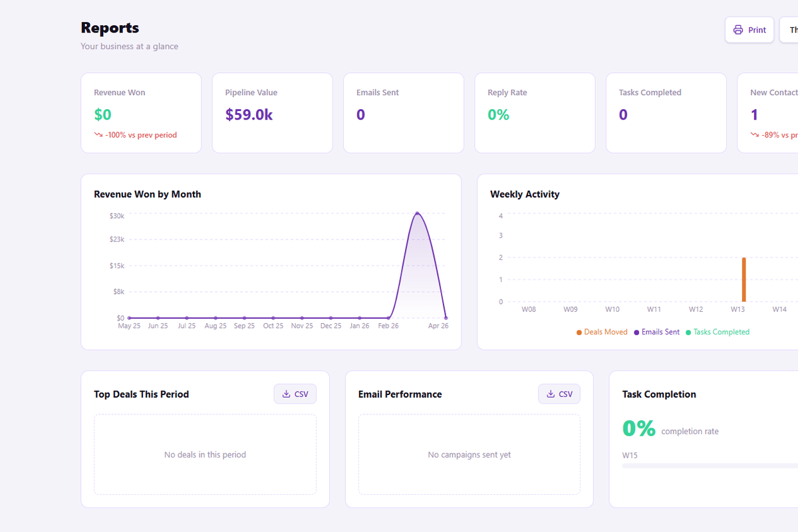Click the "No campaigns sent yet" placeholder
The image size is (798, 532).
coord(469,455)
